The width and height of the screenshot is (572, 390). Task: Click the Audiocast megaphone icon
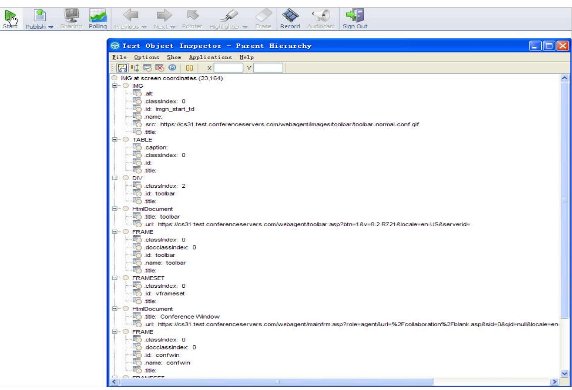321,16
